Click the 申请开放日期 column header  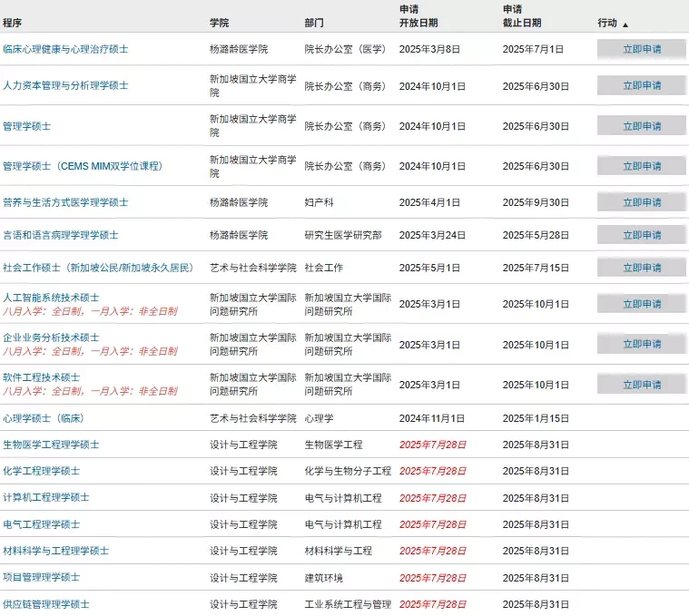[x=418, y=16]
